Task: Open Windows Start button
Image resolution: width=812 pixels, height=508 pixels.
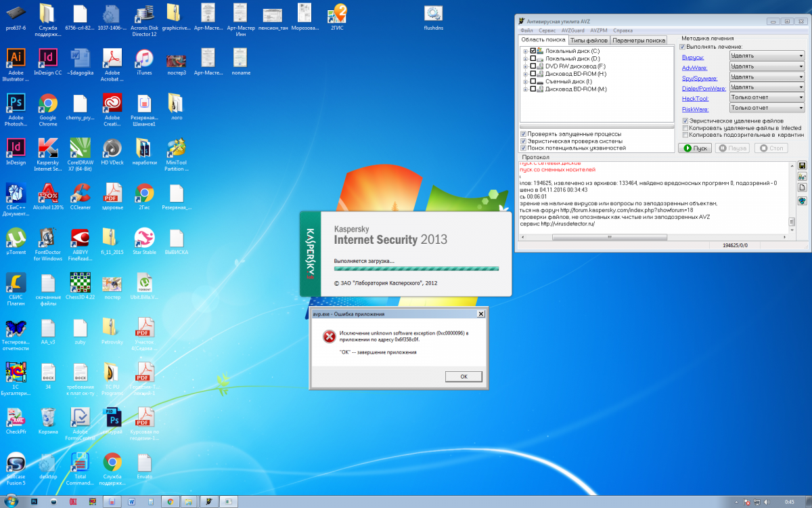Action: pos(11,501)
